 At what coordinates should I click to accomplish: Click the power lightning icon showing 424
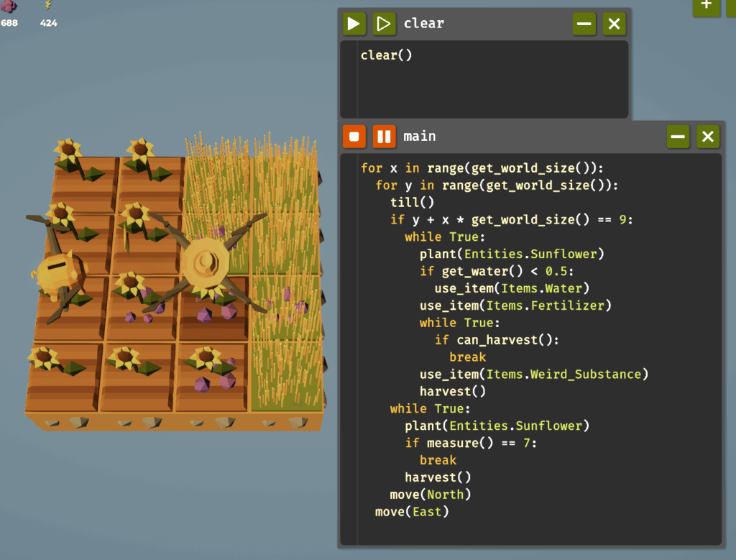(48, 6)
